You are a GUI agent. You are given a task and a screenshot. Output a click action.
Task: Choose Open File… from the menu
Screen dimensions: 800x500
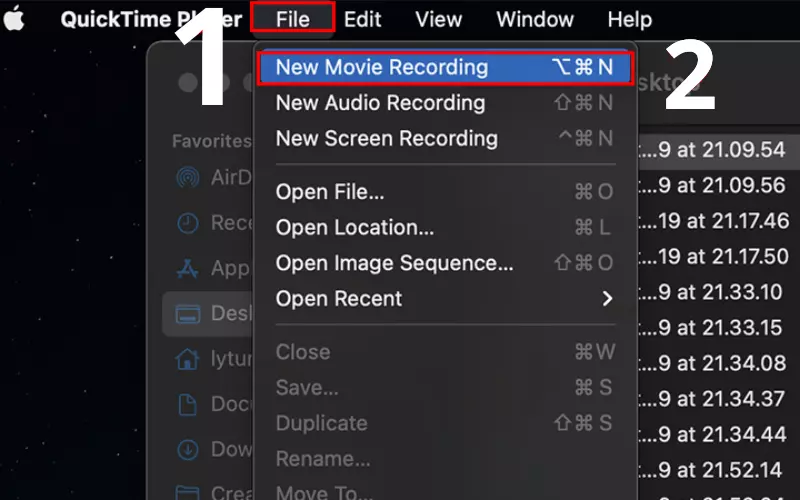pos(444,192)
